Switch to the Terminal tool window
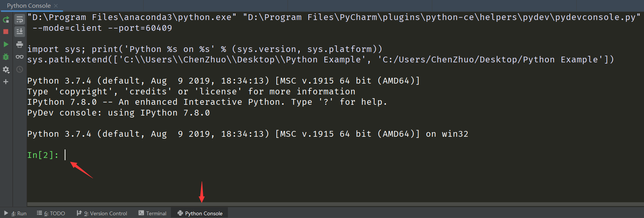This screenshot has height=218, width=644. pos(152,213)
